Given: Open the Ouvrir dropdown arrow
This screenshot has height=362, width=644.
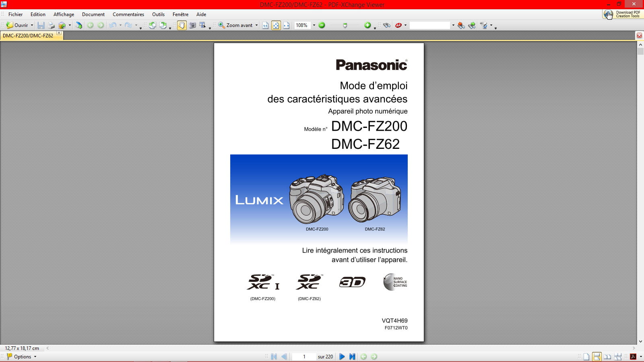Looking at the screenshot, I should coord(32,25).
